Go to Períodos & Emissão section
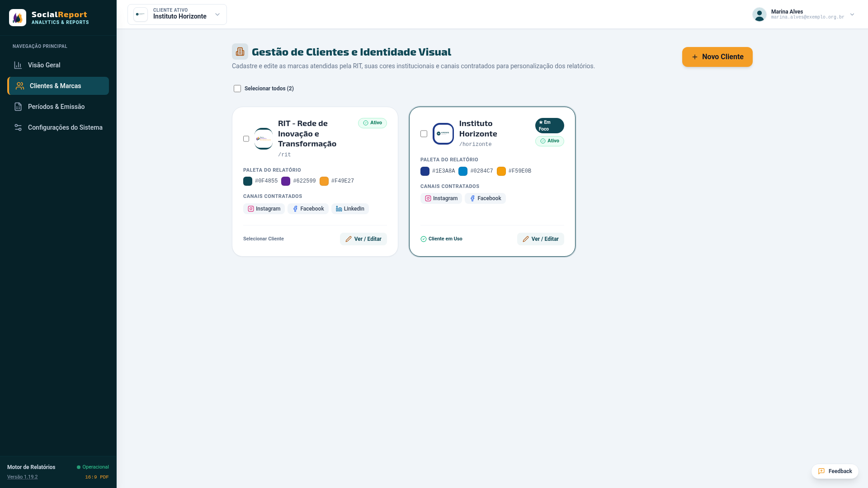The height and width of the screenshot is (488, 868). [x=58, y=107]
